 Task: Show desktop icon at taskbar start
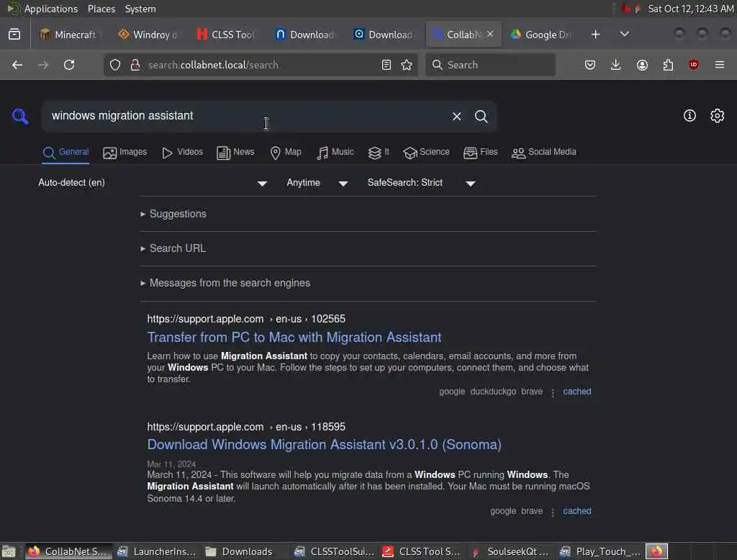click(x=9, y=551)
